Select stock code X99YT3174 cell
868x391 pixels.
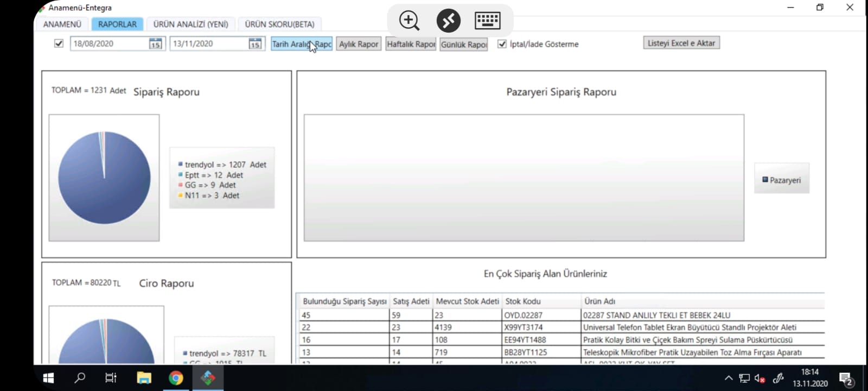(541, 327)
